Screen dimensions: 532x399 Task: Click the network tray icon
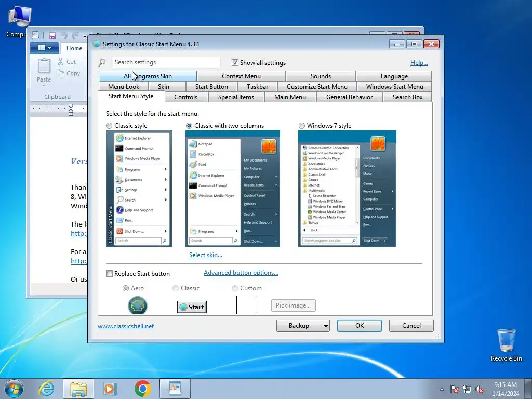click(467, 390)
